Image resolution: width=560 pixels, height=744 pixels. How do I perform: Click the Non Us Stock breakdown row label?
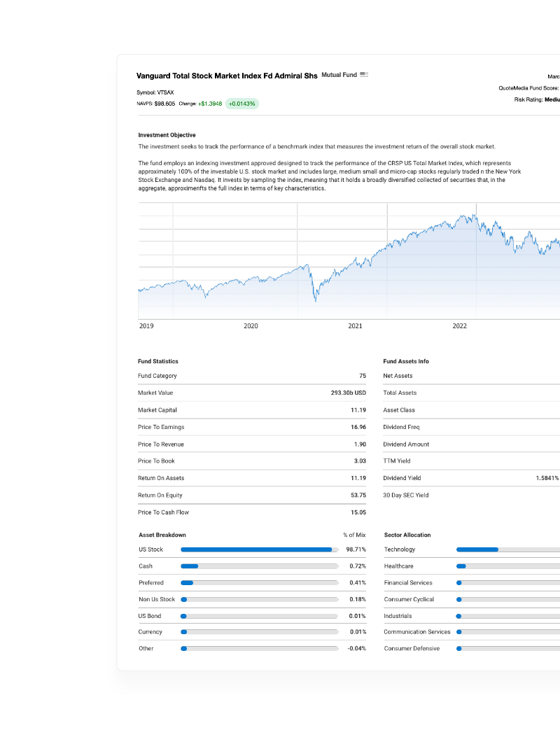click(x=157, y=600)
